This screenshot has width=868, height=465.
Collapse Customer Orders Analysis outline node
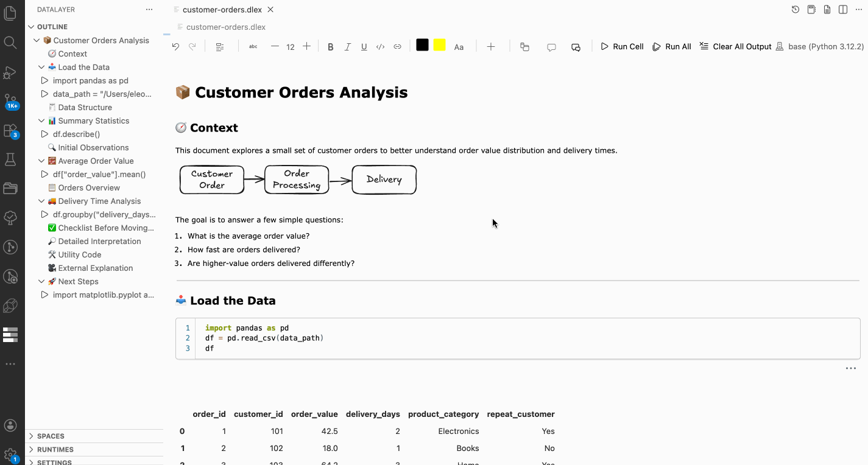[x=37, y=40]
